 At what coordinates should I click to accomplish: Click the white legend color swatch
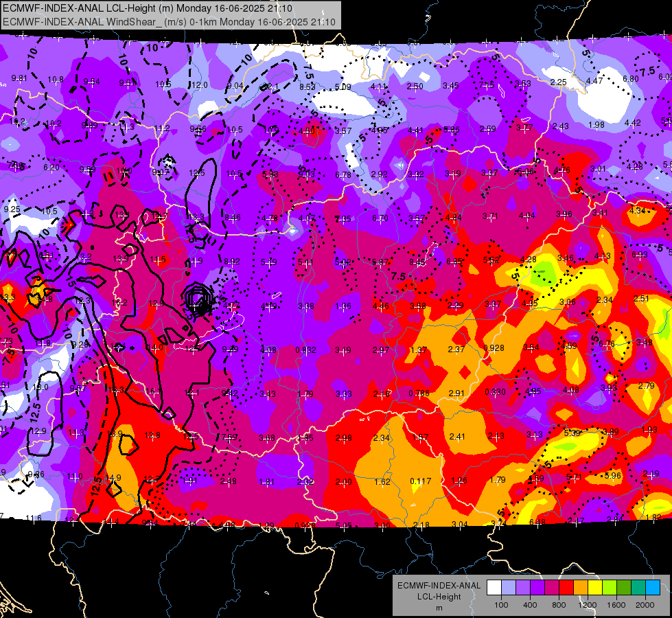pos(494,588)
